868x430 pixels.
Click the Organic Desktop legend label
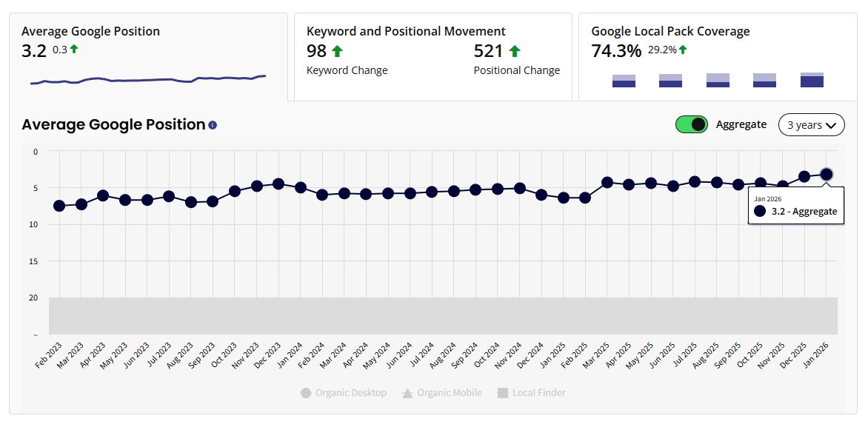[351, 392]
